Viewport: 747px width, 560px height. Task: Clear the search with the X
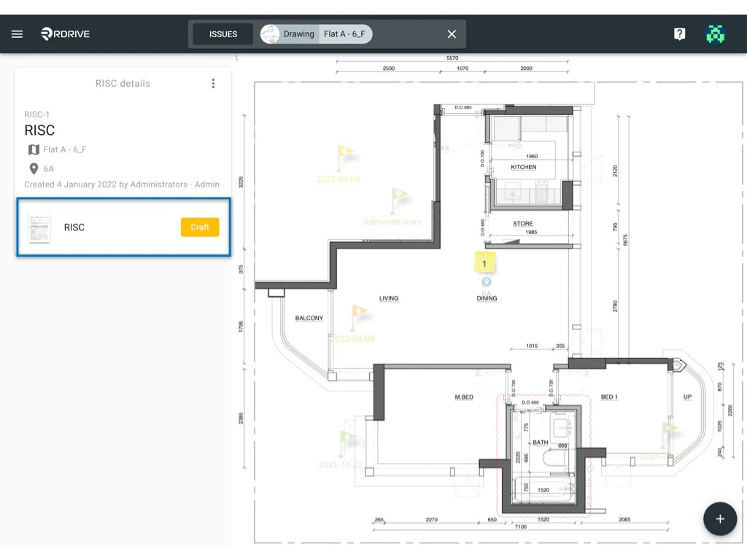451,34
